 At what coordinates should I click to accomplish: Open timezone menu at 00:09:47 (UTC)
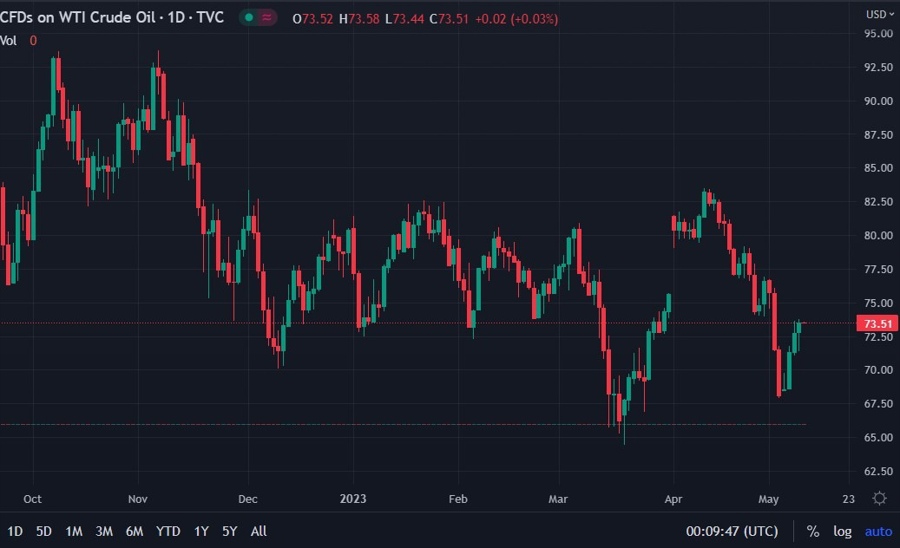pyautogui.click(x=732, y=531)
